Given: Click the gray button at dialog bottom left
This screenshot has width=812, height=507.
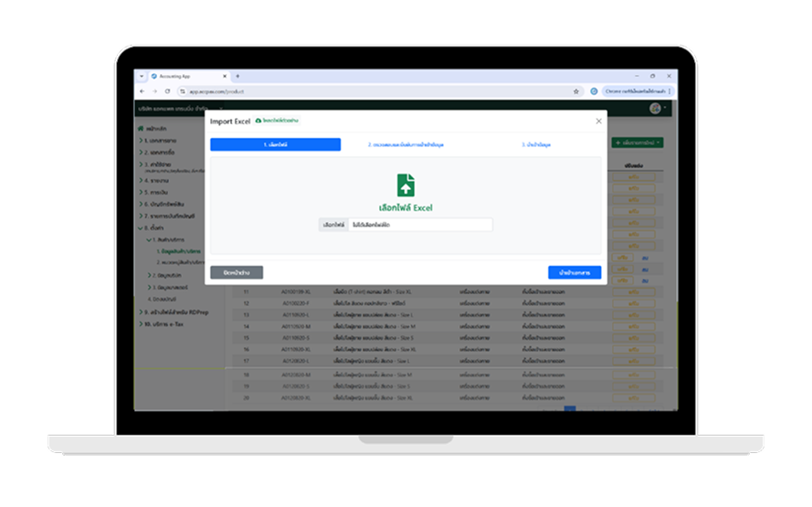Looking at the screenshot, I should tap(237, 272).
